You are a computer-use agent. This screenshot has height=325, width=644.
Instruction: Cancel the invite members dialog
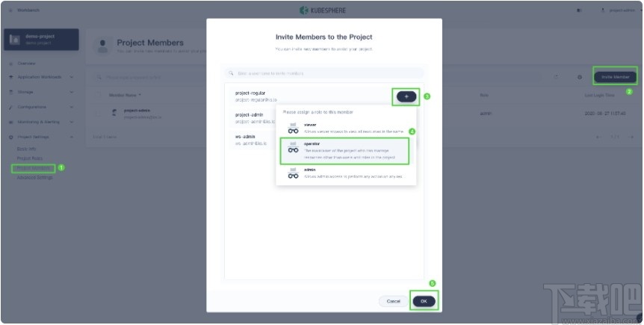click(x=393, y=301)
